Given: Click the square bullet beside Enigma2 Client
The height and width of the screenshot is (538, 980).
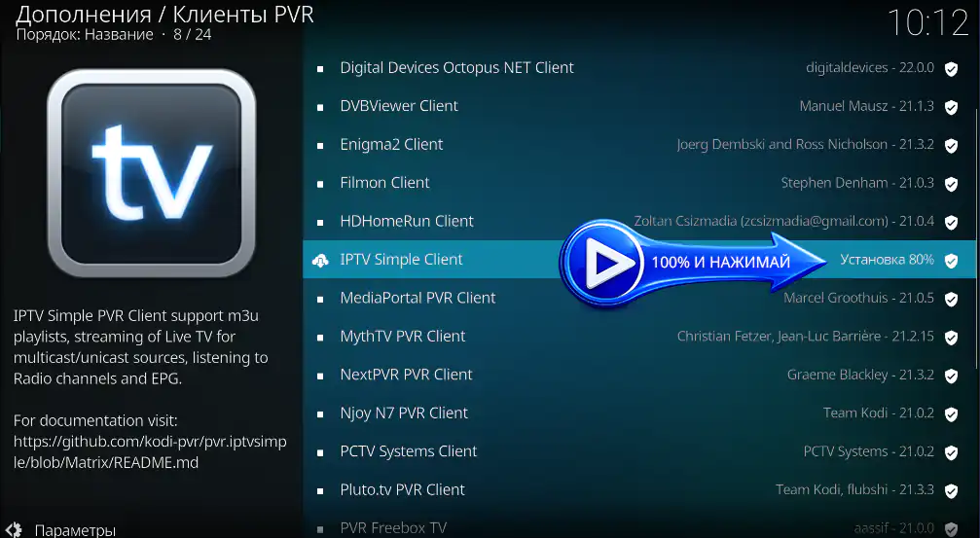Looking at the screenshot, I should coord(320,146).
